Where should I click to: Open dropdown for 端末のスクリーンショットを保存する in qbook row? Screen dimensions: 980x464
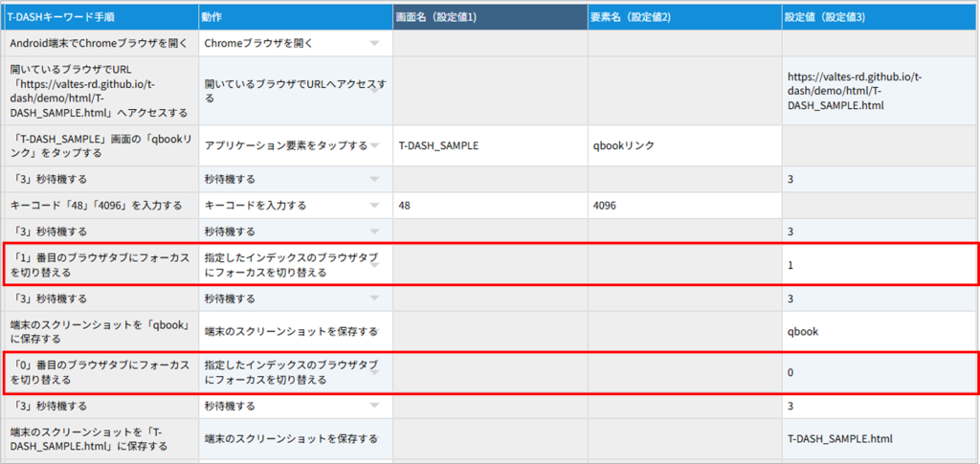click(375, 332)
